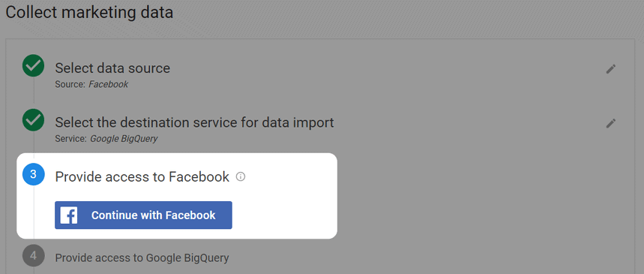Edit the destination service step via pencil icon
The image size is (644, 274).
(x=611, y=123)
